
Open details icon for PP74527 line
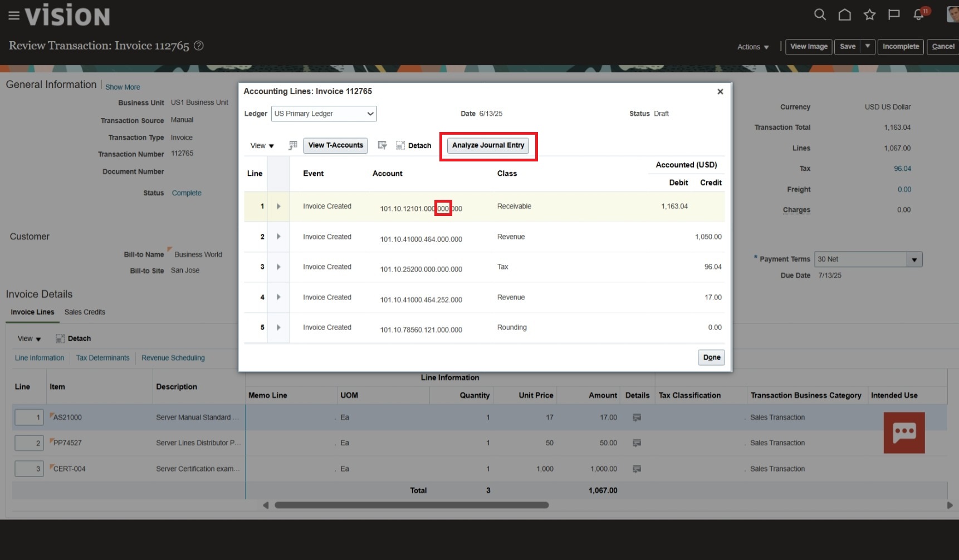[x=637, y=443]
